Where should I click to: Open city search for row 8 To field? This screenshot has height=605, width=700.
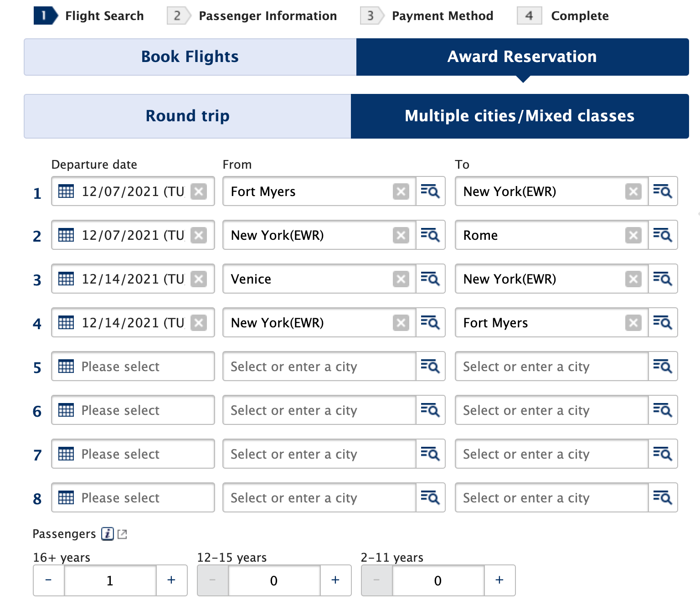point(663,497)
